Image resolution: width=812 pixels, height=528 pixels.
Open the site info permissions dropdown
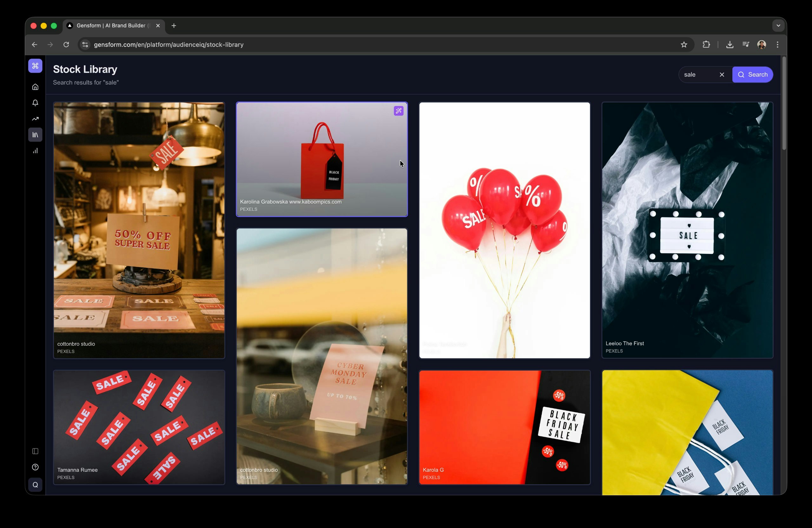(85, 44)
